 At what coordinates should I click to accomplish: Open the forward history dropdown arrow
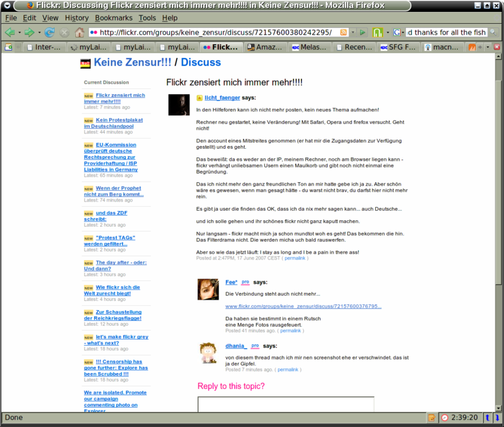[x=39, y=33]
